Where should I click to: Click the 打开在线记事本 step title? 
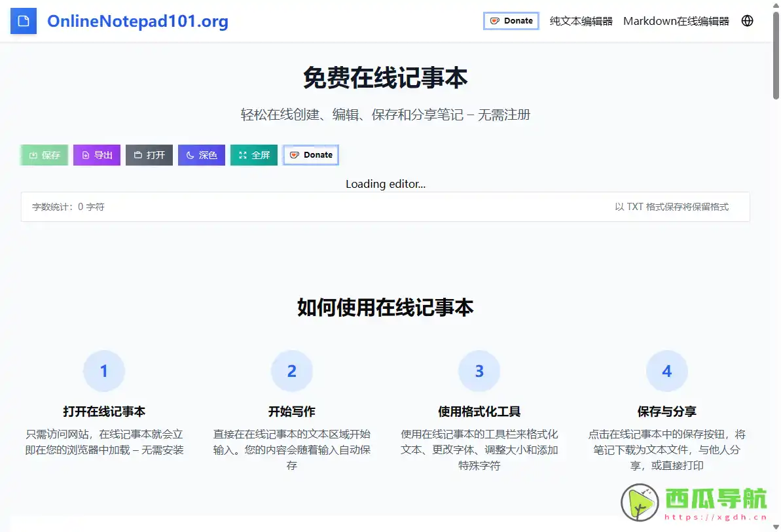[104, 412]
